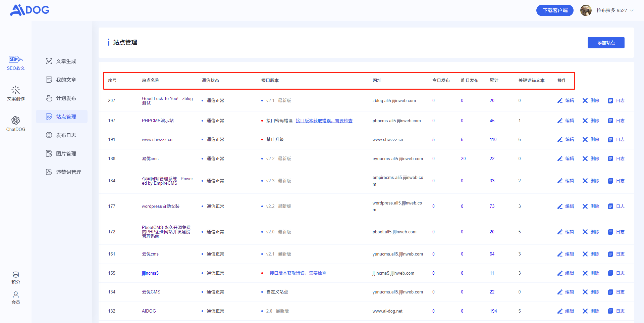This screenshot has width=644, height=323.
Task: Edit the 云优cms row 161
Action: (566, 254)
